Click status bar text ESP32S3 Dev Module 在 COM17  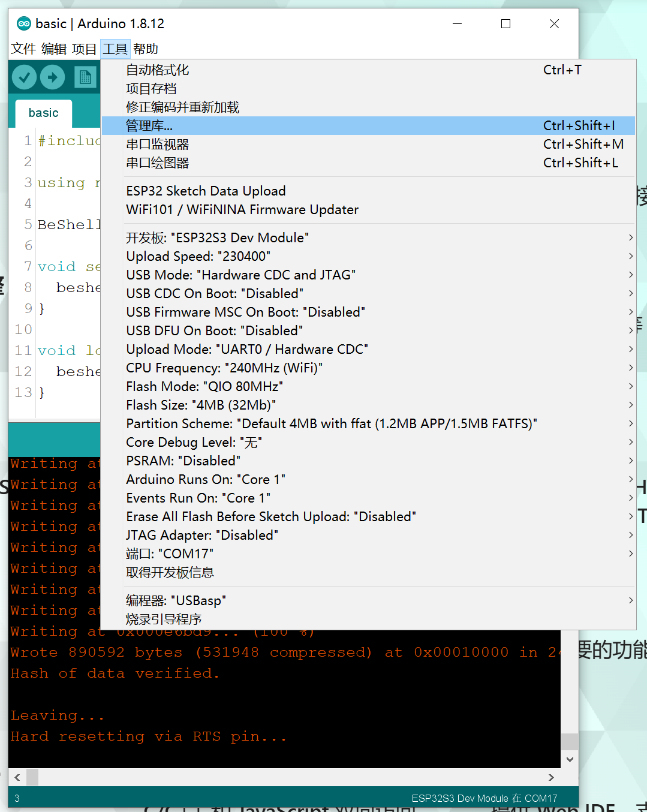tap(485, 798)
